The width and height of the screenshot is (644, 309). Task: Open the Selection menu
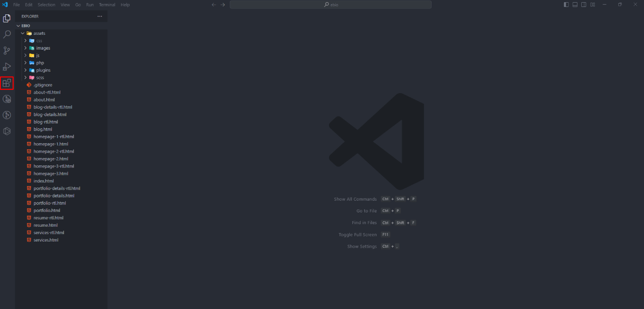(x=47, y=5)
